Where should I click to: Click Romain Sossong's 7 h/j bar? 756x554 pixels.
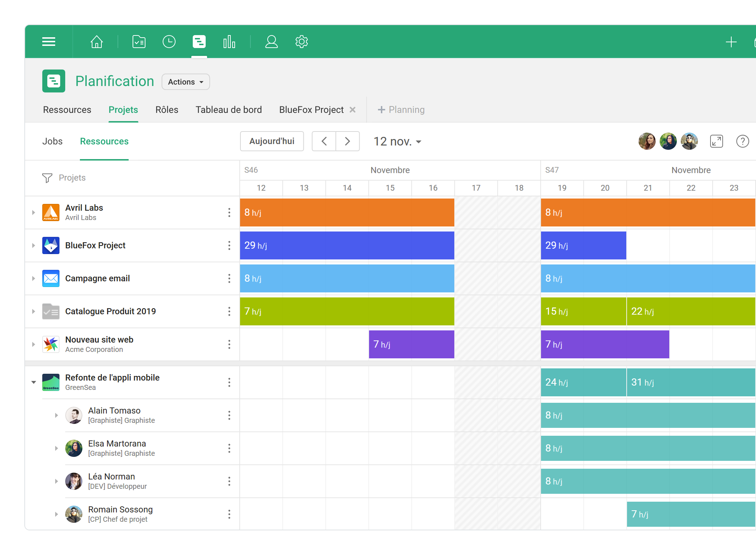[x=691, y=514]
